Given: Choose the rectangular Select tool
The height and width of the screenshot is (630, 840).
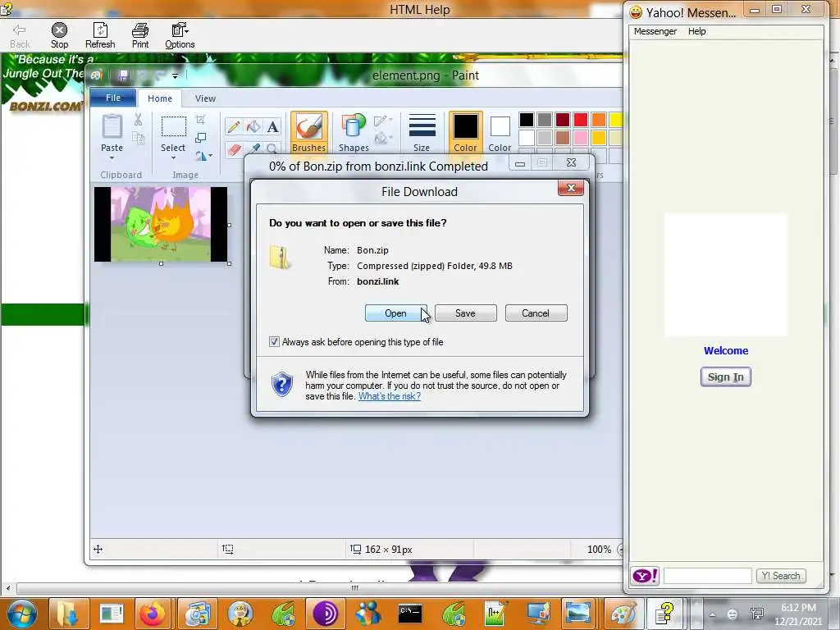Looking at the screenshot, I should point(174,127).
